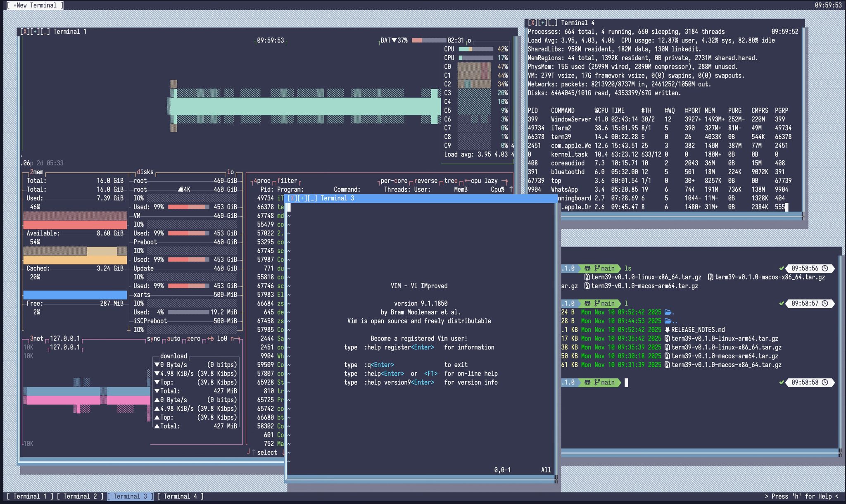The image size is (846, 504).
Task: Click 'select' at the btop proc box bottom
Action: [267, 453]
